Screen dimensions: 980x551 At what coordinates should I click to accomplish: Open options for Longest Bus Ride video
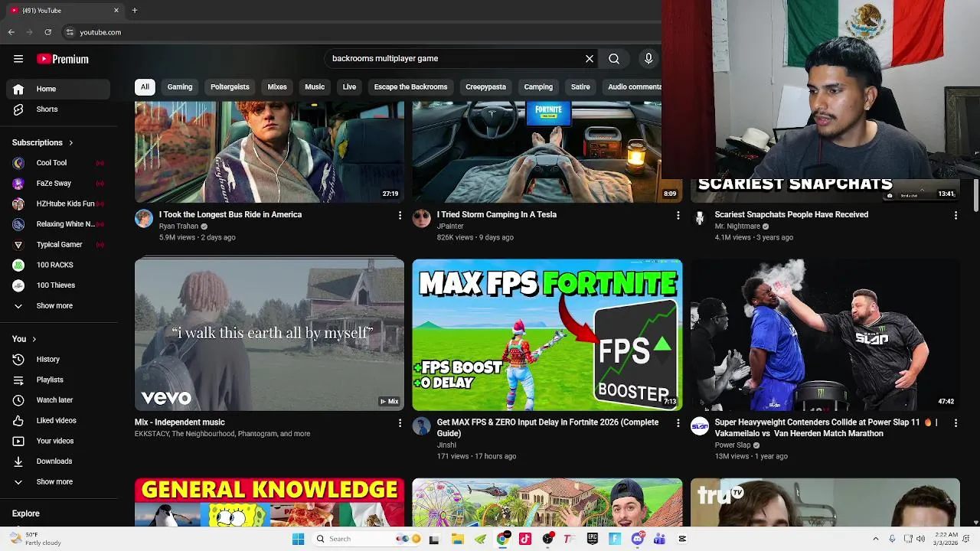[400, 216]
